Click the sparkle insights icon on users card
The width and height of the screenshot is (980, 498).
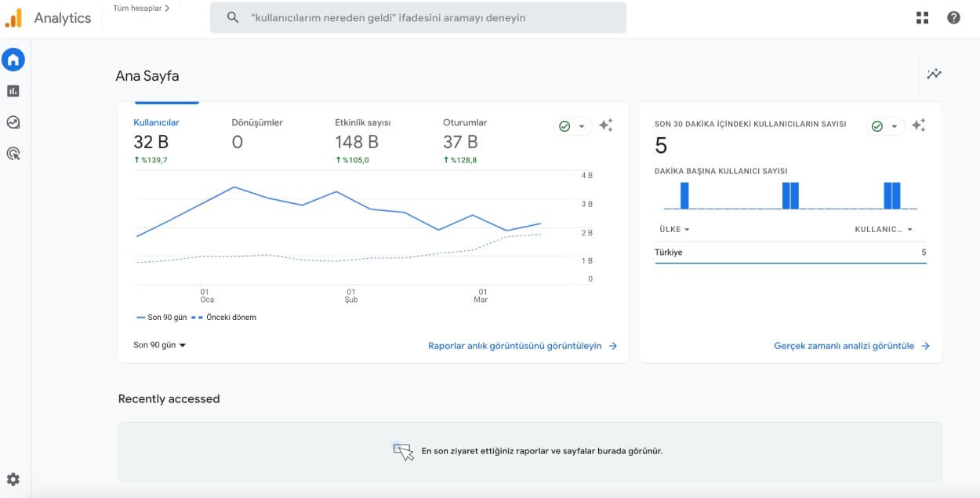pos(606,125)
